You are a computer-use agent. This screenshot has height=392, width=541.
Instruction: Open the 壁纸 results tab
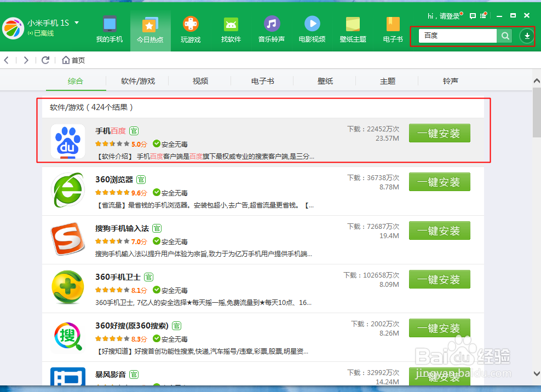[x=325, y=80]
